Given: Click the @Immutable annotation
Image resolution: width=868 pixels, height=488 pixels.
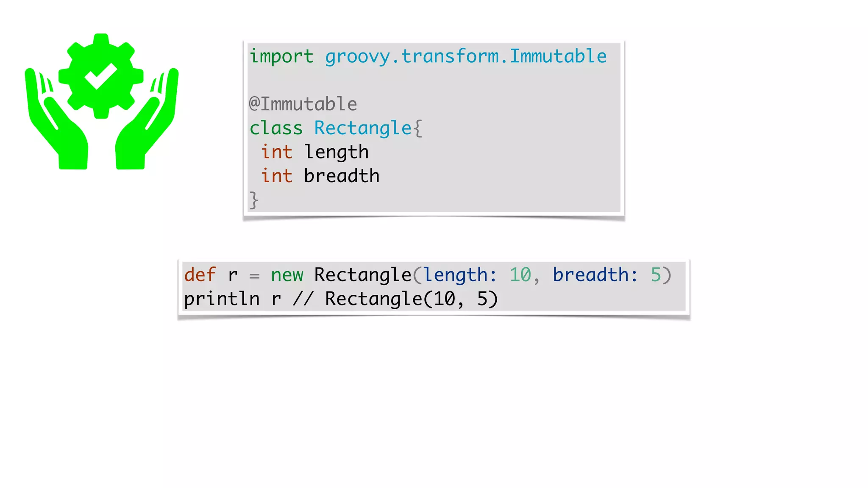Looking at the screenshot, I should point(303,104).
